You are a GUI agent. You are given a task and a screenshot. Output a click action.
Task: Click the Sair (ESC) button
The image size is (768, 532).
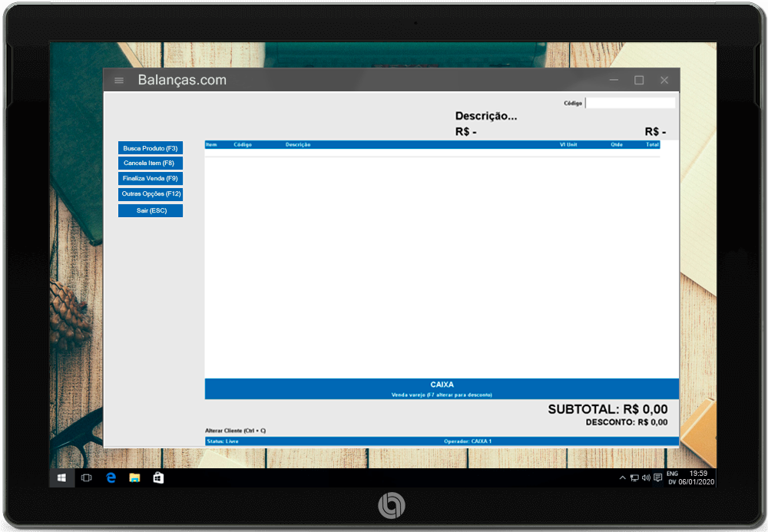(x=151, y=210)
